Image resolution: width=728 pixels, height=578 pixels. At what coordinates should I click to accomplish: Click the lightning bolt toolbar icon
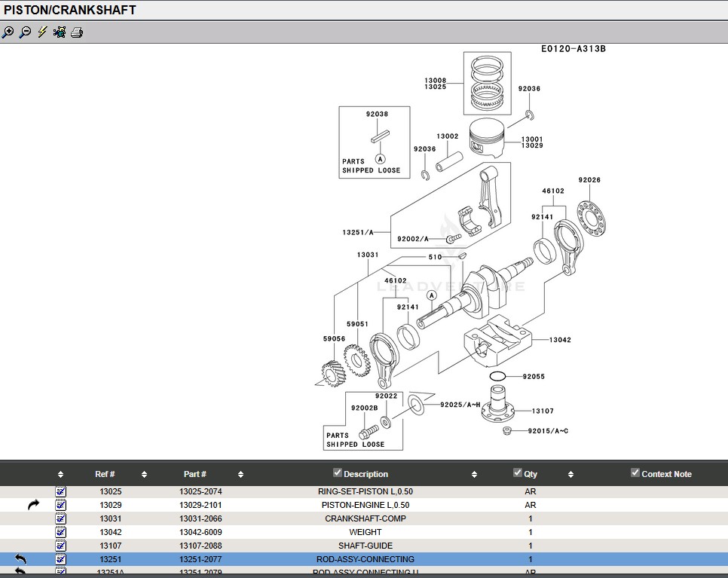[x=42, y=32]
